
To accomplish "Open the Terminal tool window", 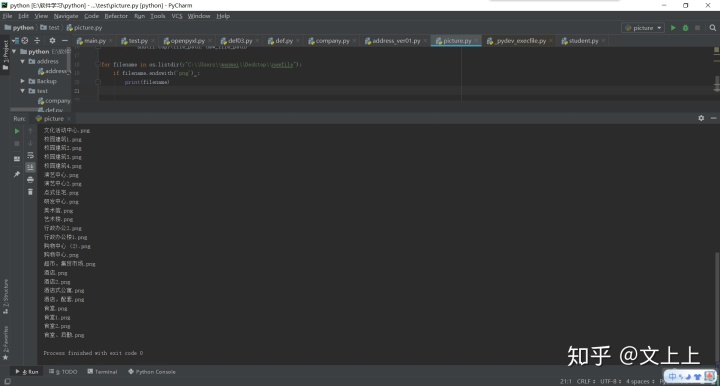I will click(x=102, y=372).
